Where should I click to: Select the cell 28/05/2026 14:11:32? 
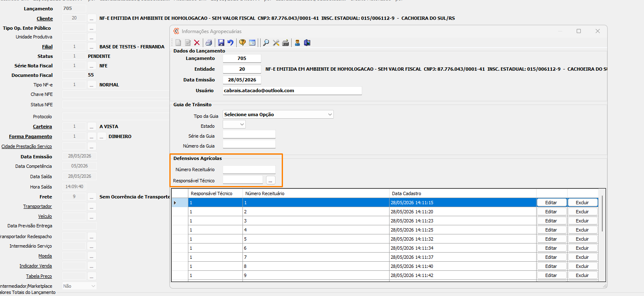[x=463, y=239]
